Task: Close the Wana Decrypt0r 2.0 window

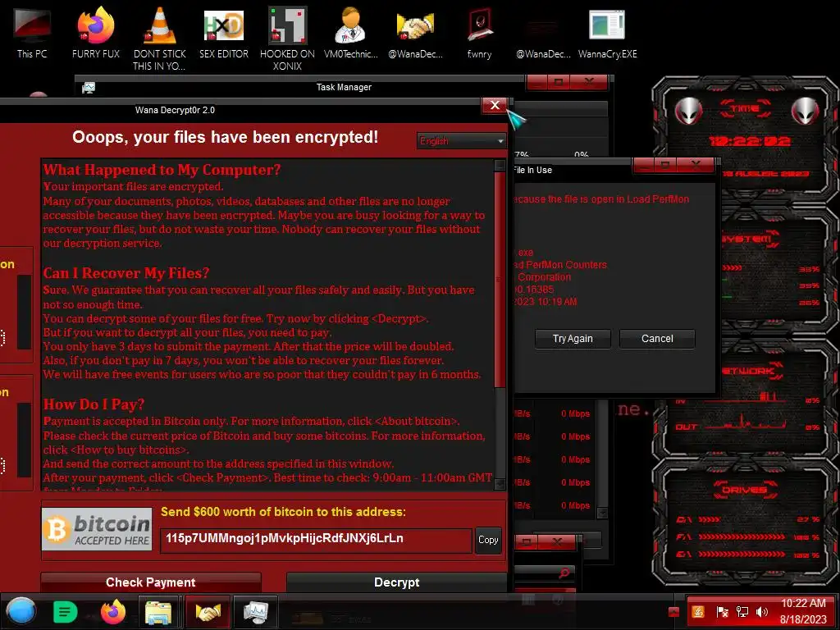Action: point(495,105)
